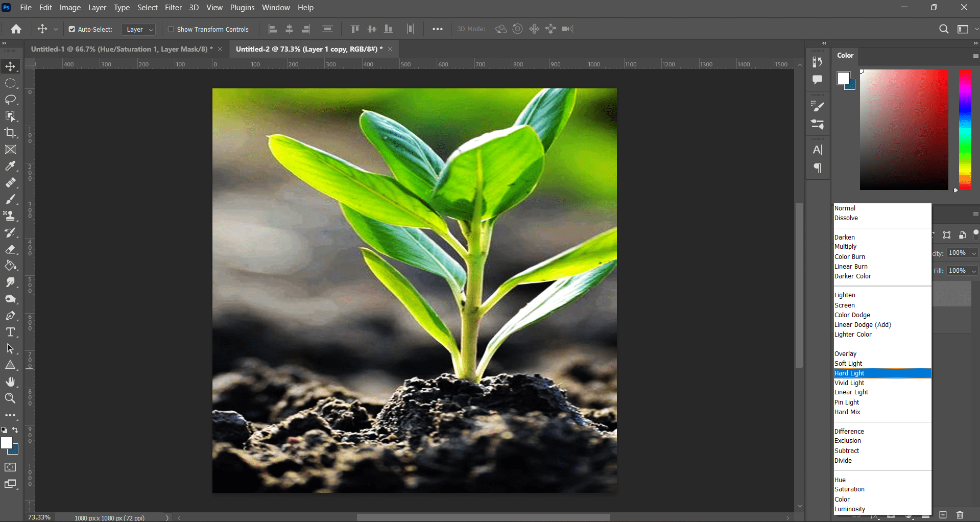Select the Brush tool

(11, 199)
